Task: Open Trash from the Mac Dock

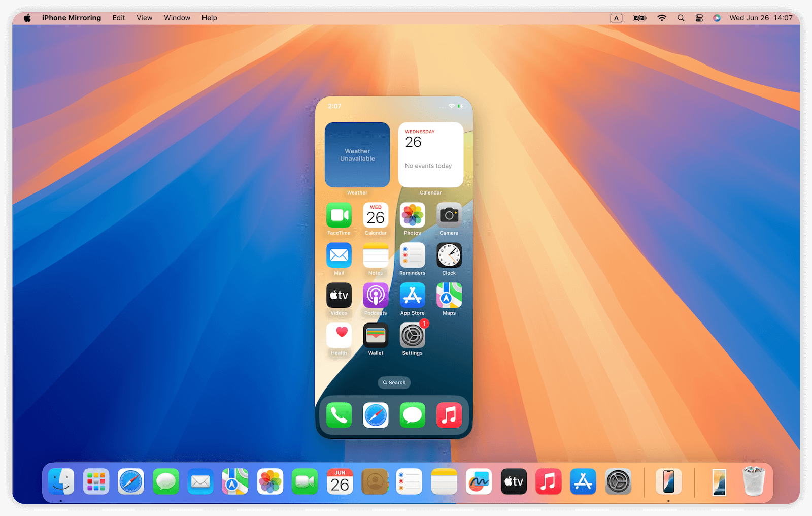Action: 754,481
